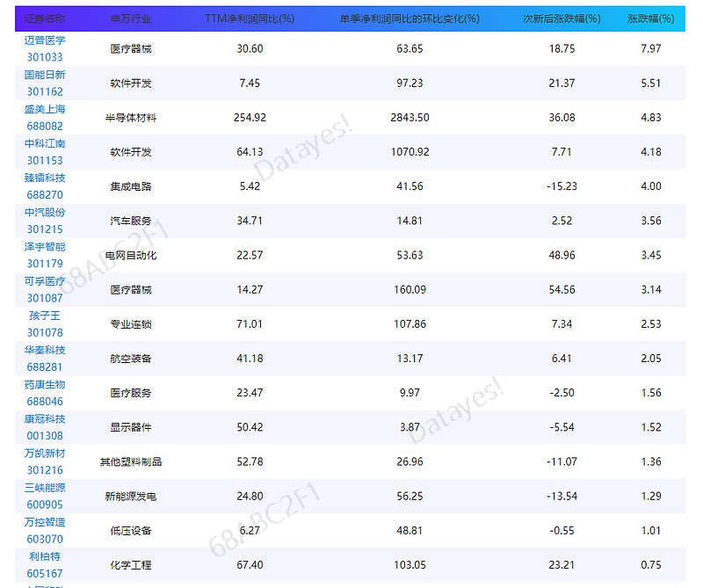
Task: Click the 证券名称 column header
Action: (x=45, y=18)
